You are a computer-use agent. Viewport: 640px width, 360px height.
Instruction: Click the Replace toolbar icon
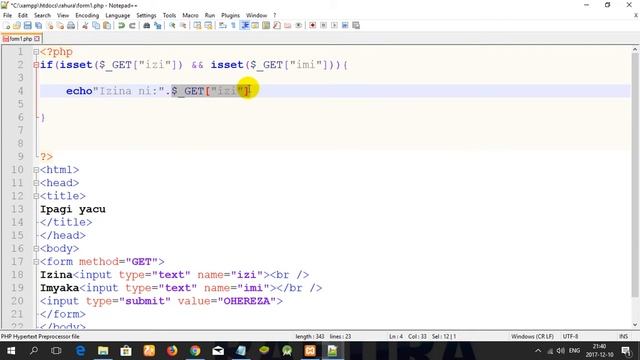[x=158, y=25]
